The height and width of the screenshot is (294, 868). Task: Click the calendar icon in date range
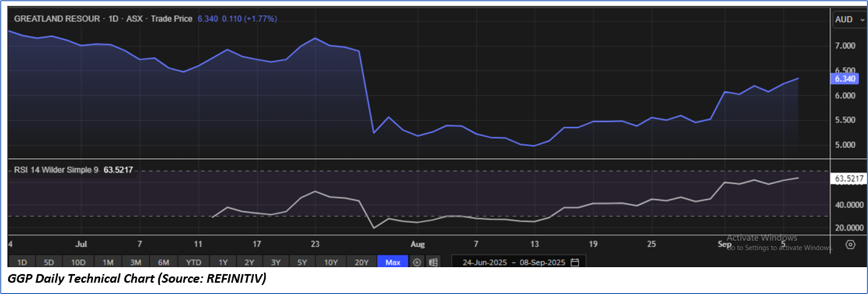tap(575, 262)
